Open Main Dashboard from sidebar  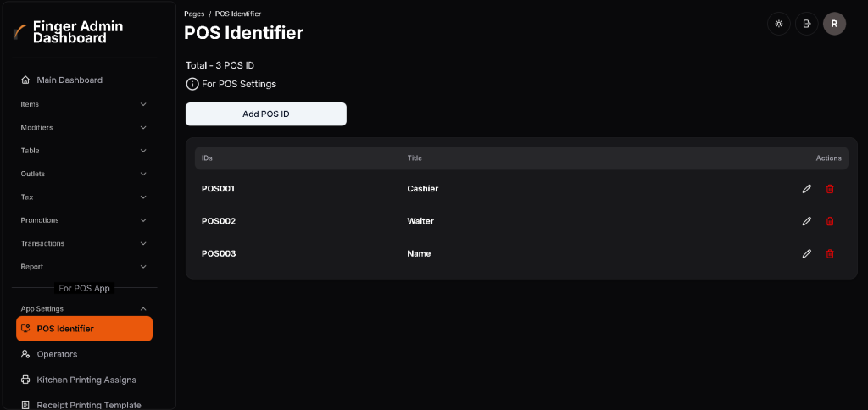click(x=70, y=80)
